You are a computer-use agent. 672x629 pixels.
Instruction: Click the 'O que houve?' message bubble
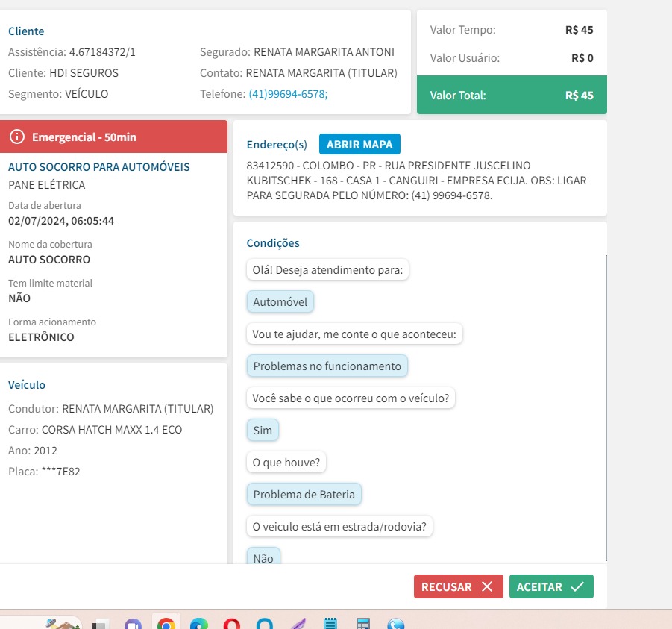pos(286,462)
